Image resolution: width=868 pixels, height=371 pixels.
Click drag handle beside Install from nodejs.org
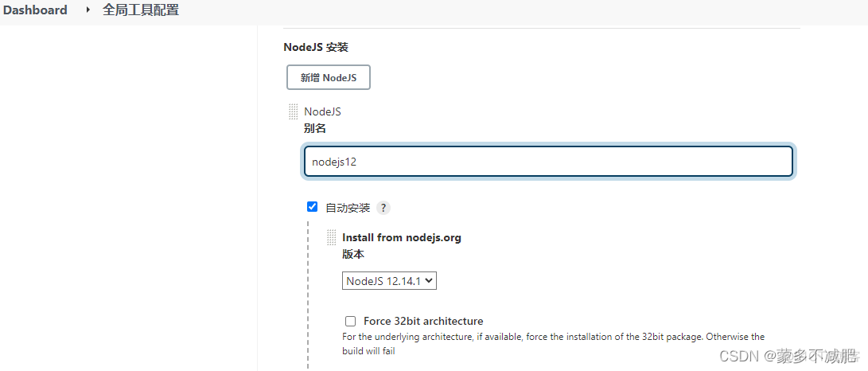(332, 237)
